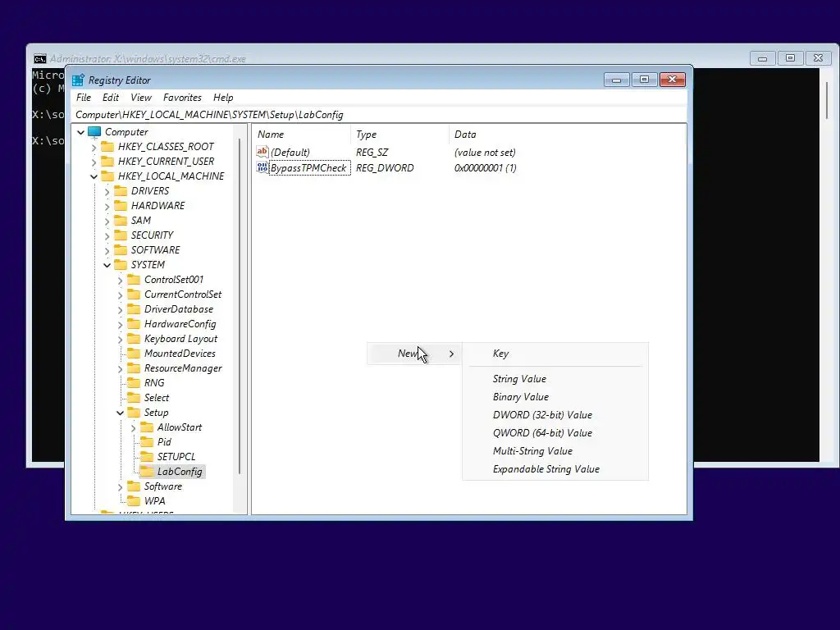Expand the HKEY_CURRENT_USER node
Screen dimensions: 840x630
point(94,162)
